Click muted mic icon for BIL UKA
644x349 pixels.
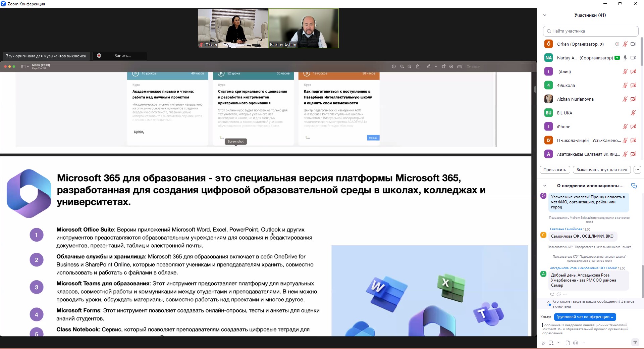coord(633,113)
